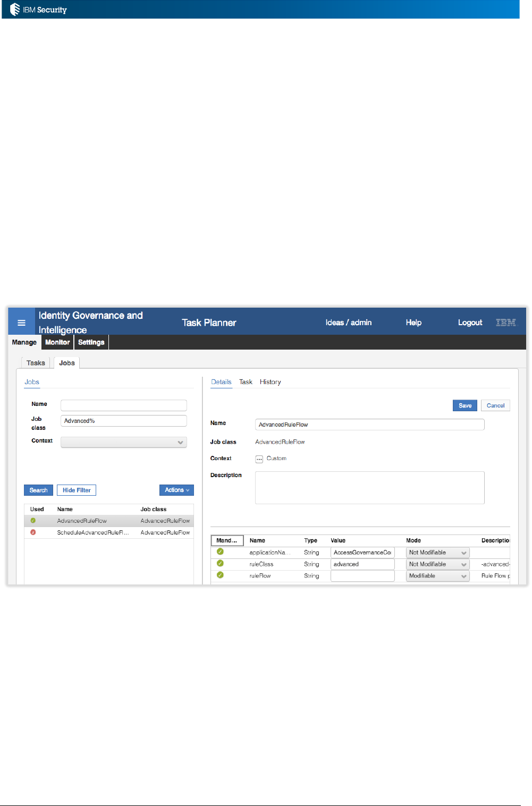Switch to the Manage tab
This screenshot has height=806, width=532.
(24, 342)
